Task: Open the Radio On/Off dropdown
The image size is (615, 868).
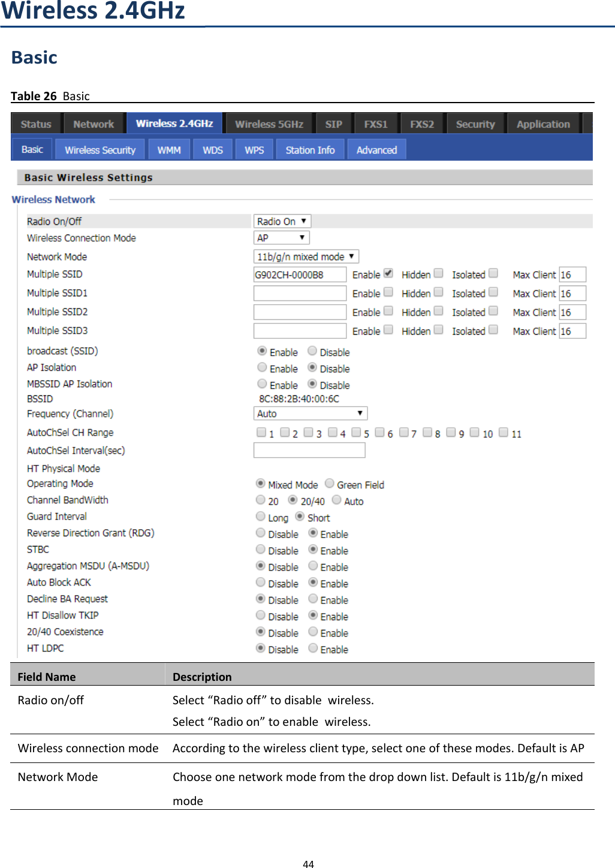Action: point(282,221)
